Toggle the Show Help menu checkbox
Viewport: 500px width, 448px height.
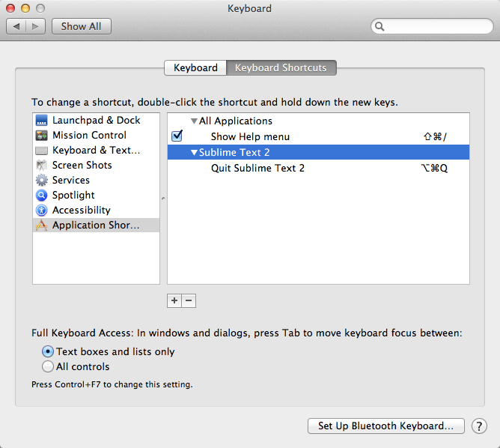click(x=177, y=136)
